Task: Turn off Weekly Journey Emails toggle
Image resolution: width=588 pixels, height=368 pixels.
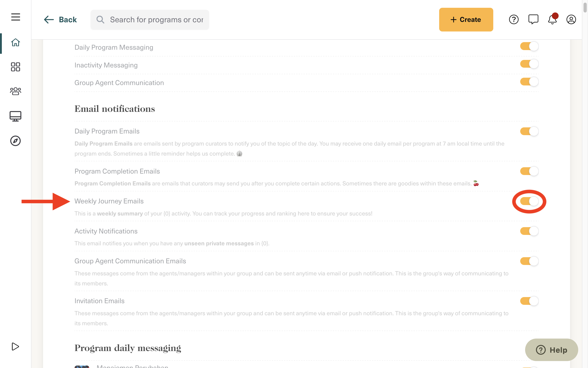Action: click(529, 201)
